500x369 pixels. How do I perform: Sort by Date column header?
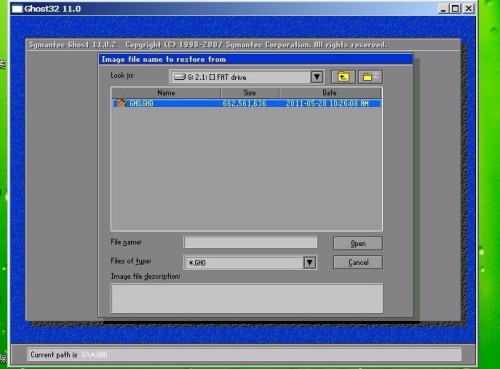click(330, 93)
